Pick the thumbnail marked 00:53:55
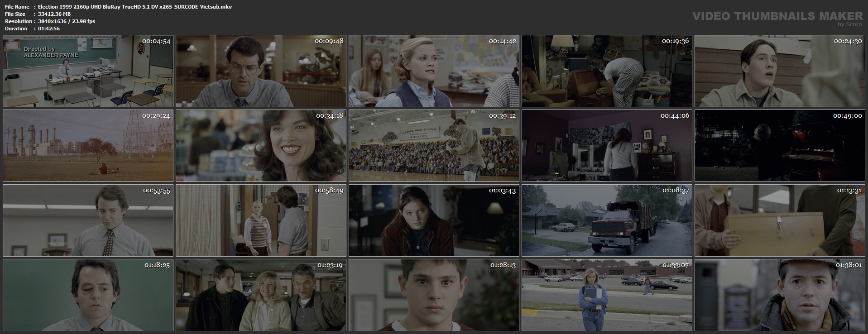Viewport: 868px width, 334px height. click(88, 220)
